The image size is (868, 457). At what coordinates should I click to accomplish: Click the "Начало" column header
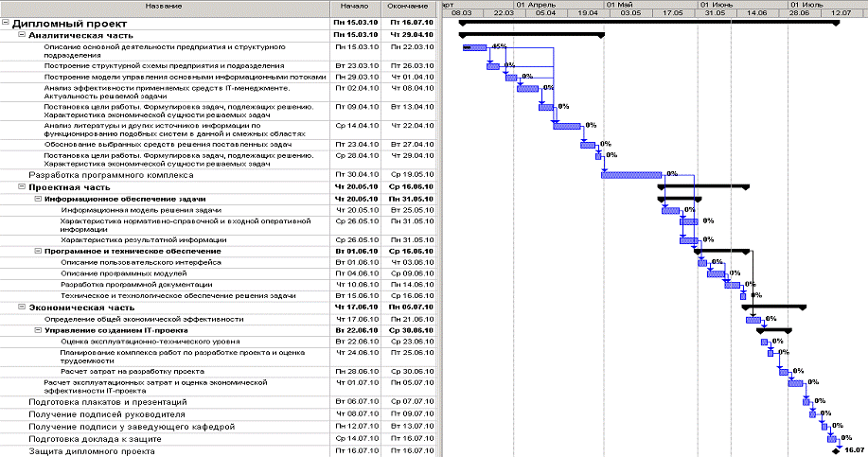(352, 6)
